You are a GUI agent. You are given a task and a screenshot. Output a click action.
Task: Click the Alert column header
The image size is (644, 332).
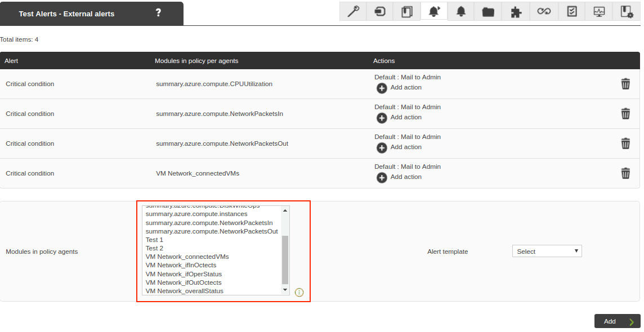pos(11,61)
